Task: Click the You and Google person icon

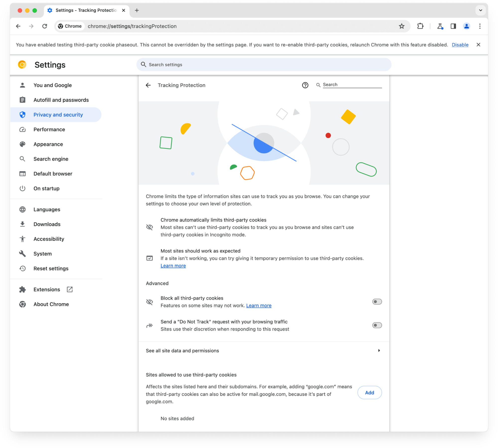Action: click(22, 85)
